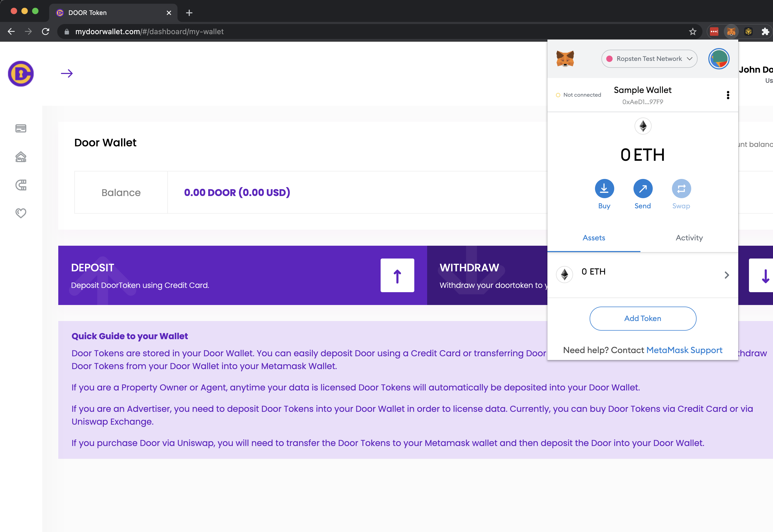The height and width of the screenshot is (532, 773).
Task: Click the MetaMask fox extension icon in toolbar
Action: [731, 32]
